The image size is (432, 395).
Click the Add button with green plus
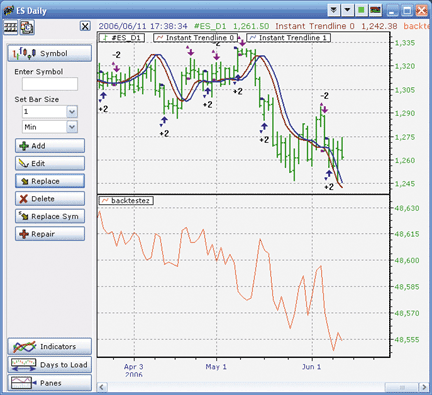pos(50,146)
